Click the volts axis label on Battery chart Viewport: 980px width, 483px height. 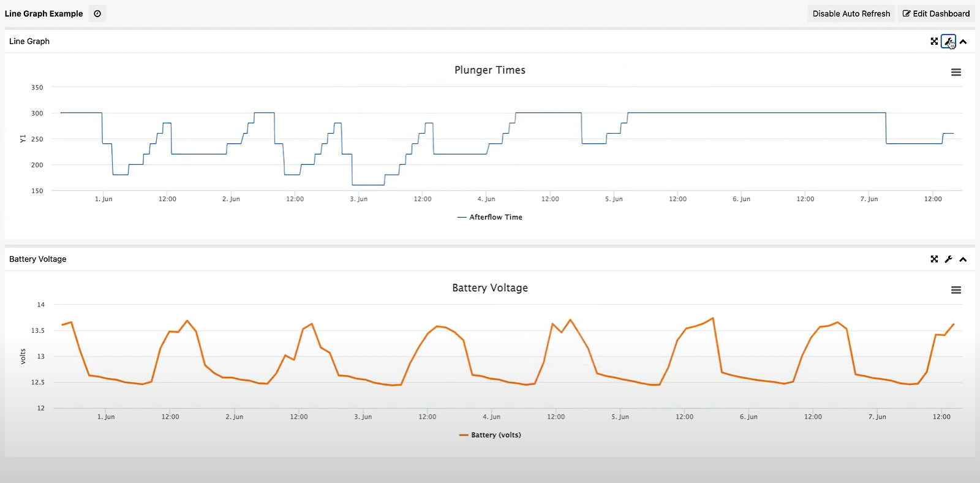point(23,356)
